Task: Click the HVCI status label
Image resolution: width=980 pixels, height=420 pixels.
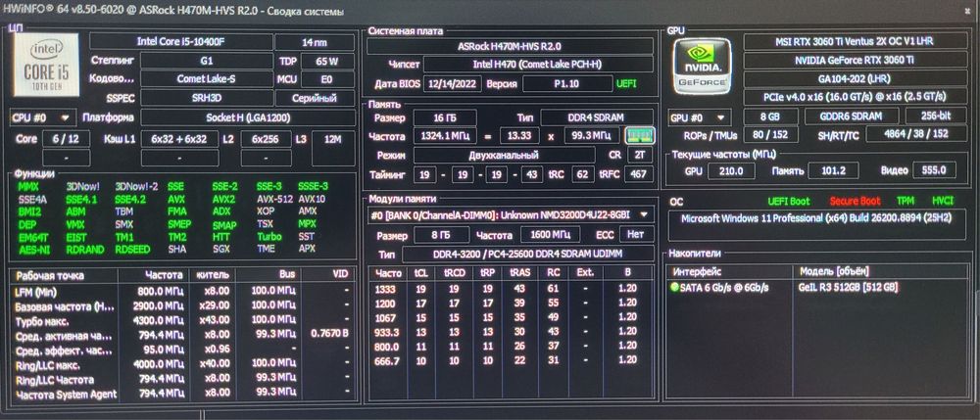Action: pos(943,201)
